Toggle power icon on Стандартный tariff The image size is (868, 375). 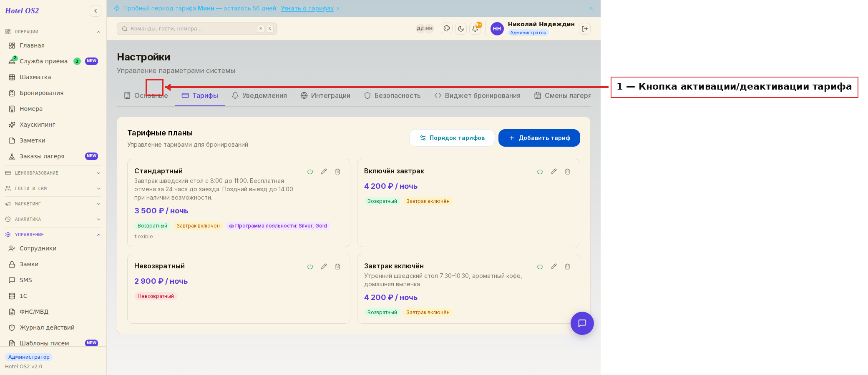coord(310,172)
